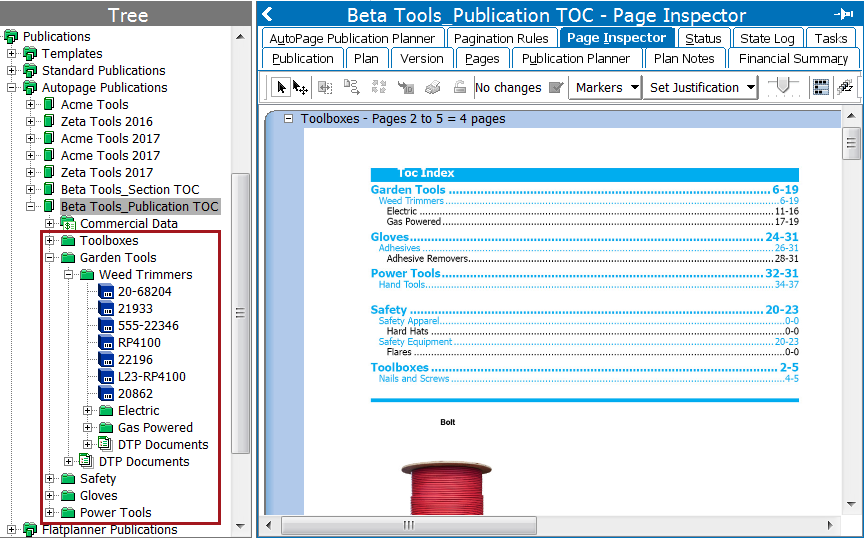864x540 pixels.
Task: Click the zoom slider handle in toolbar
Action: pos(783,88)
